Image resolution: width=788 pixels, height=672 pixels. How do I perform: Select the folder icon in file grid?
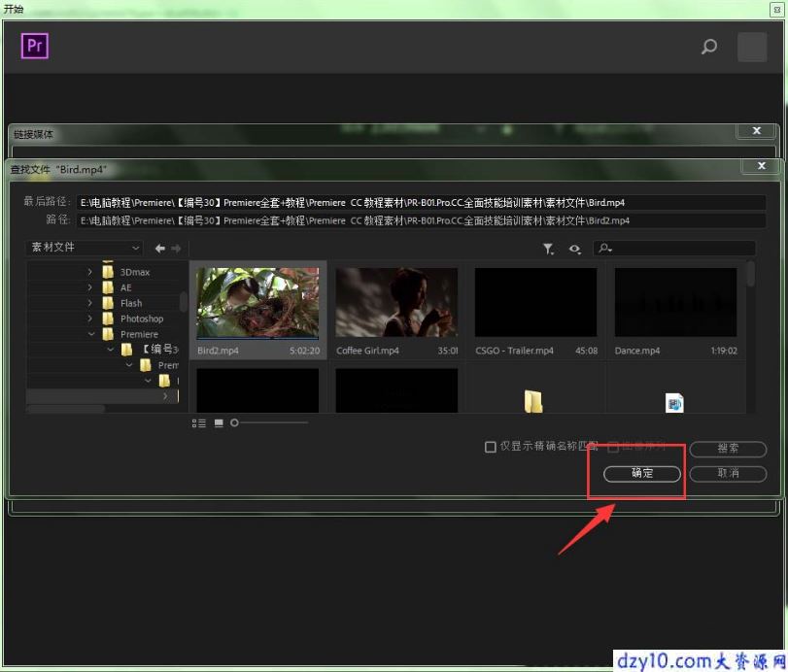tap(533, 401)
